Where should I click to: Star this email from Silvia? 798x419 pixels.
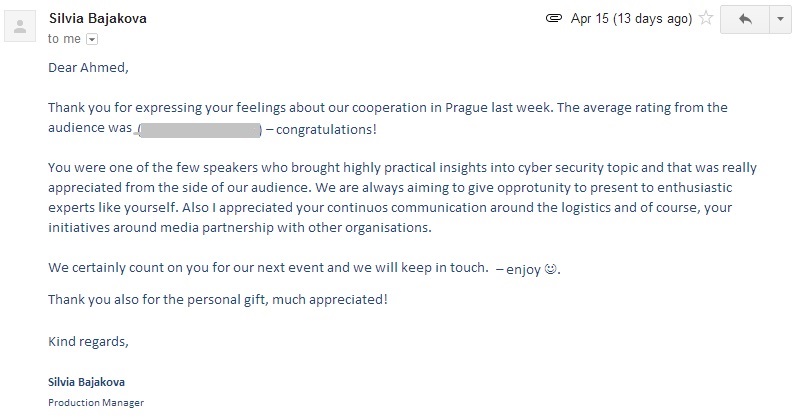coord(706,19)
